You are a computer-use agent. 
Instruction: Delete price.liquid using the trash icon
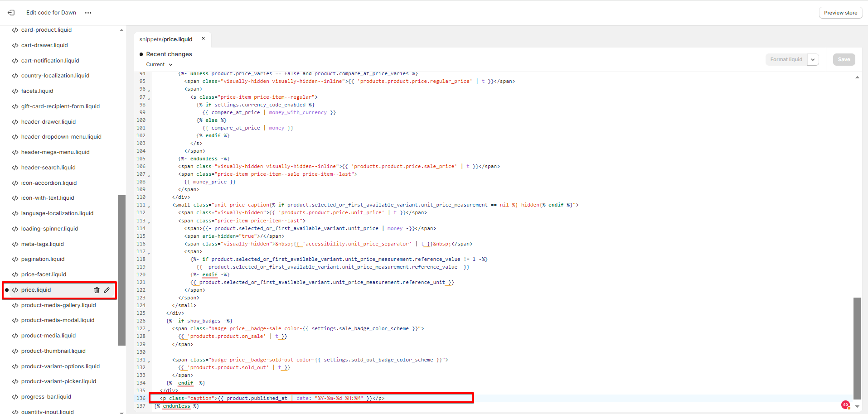point(97,290)
